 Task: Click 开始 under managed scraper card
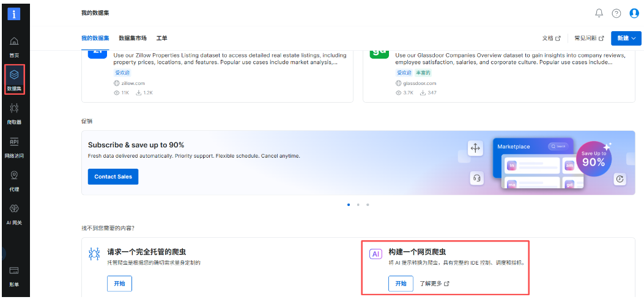point(119,284)
